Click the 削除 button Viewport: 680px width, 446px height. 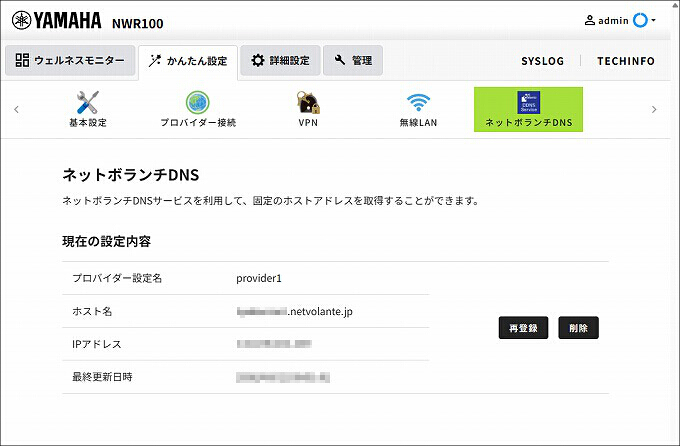579,328
